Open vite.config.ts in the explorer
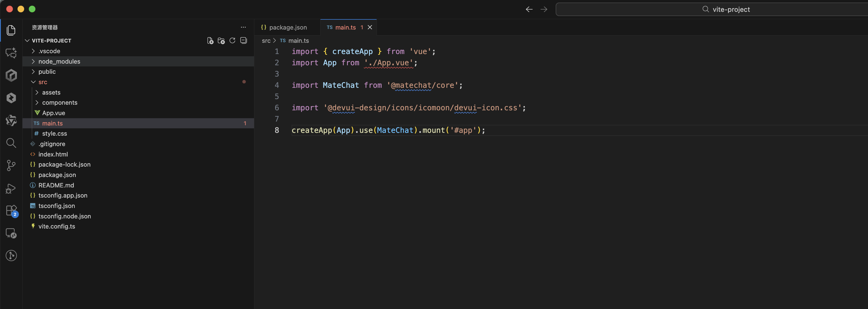 (x=57, y=227)
